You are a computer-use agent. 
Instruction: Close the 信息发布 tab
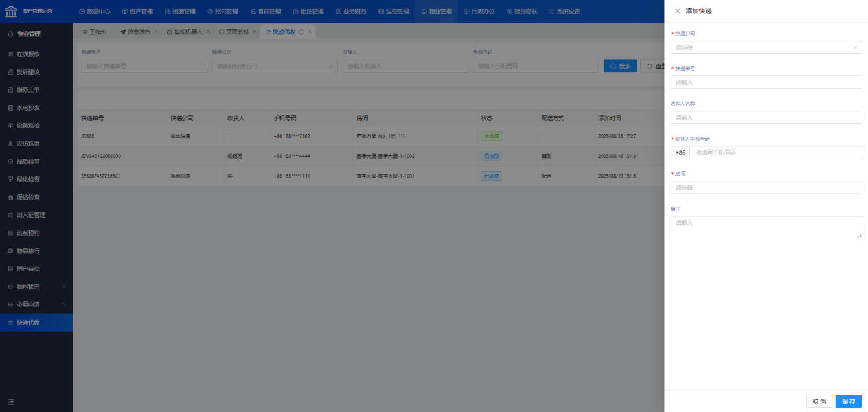point(156,32)
